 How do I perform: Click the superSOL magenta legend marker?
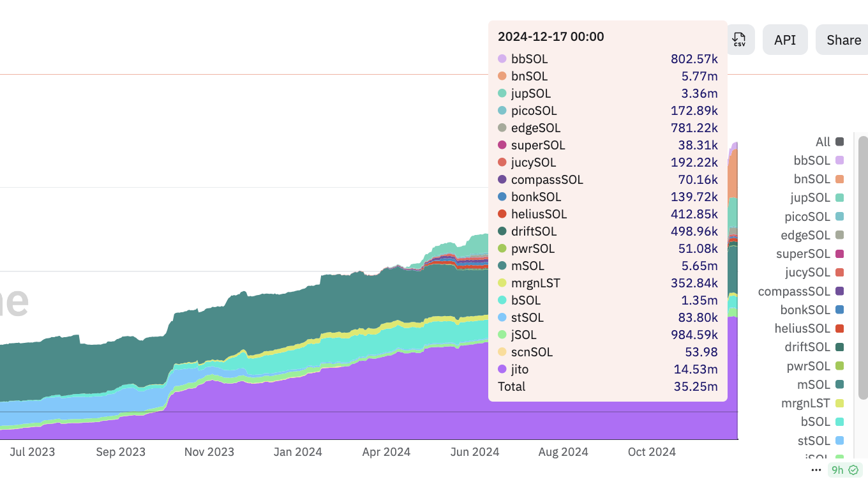[839, 254]
